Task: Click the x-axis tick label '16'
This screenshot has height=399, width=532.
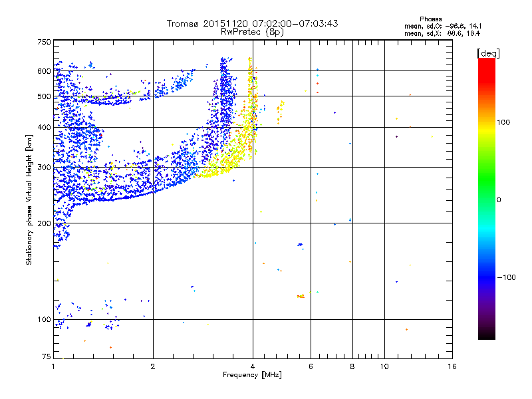Action: (452, 366)
